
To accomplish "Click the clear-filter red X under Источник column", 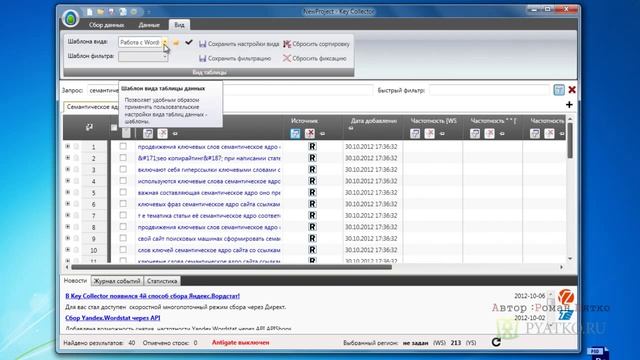I will coord(310,133).
